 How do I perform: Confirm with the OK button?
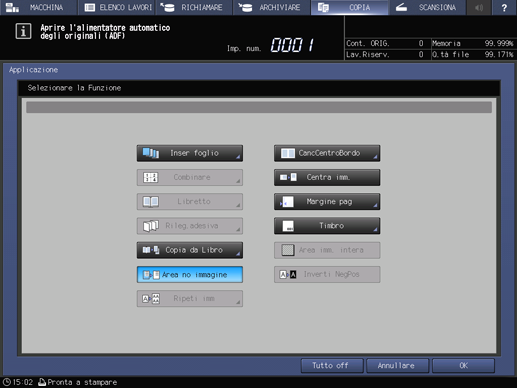coord(463,366)
